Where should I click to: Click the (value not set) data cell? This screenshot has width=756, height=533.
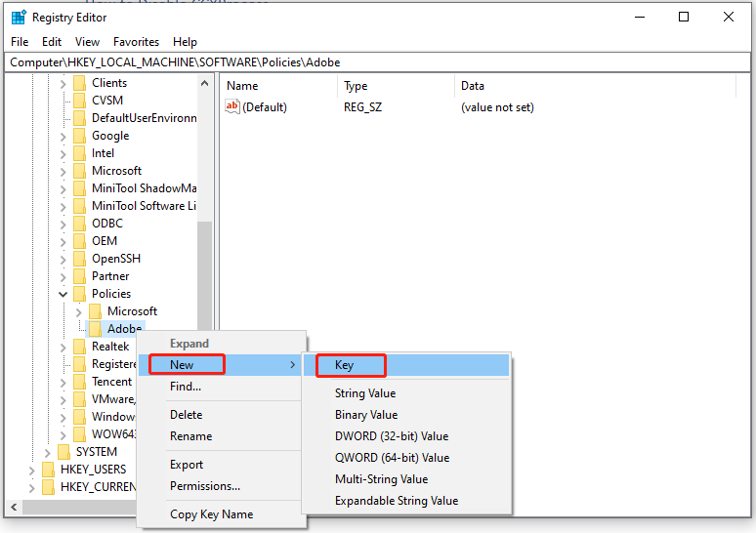tap(497, 107)
